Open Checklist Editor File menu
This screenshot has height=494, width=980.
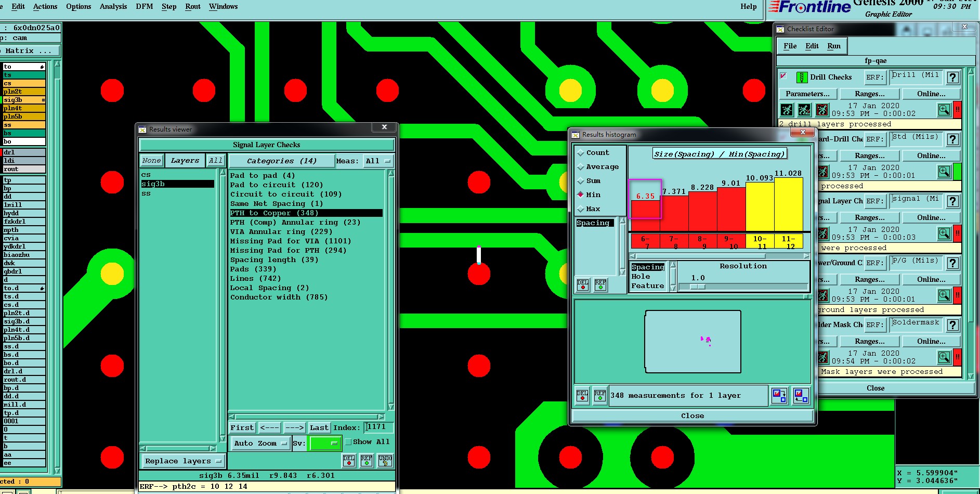pyautogui.click(x=790, y=46)
